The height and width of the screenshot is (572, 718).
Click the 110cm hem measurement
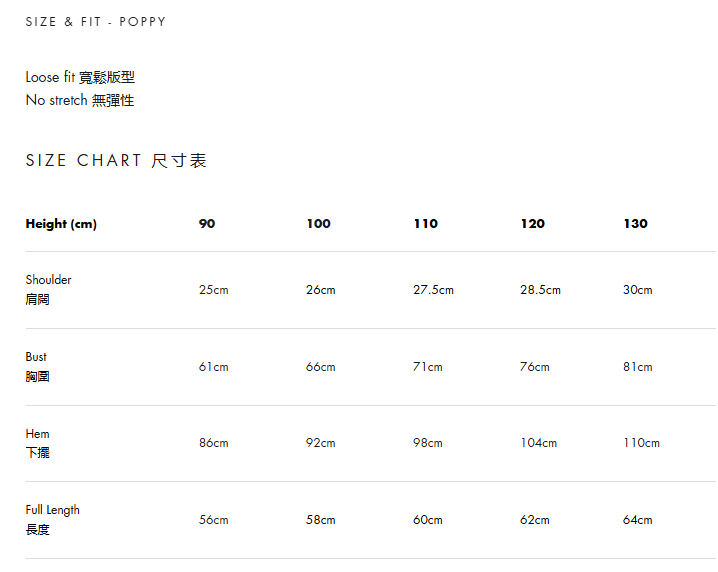point(642,443)
